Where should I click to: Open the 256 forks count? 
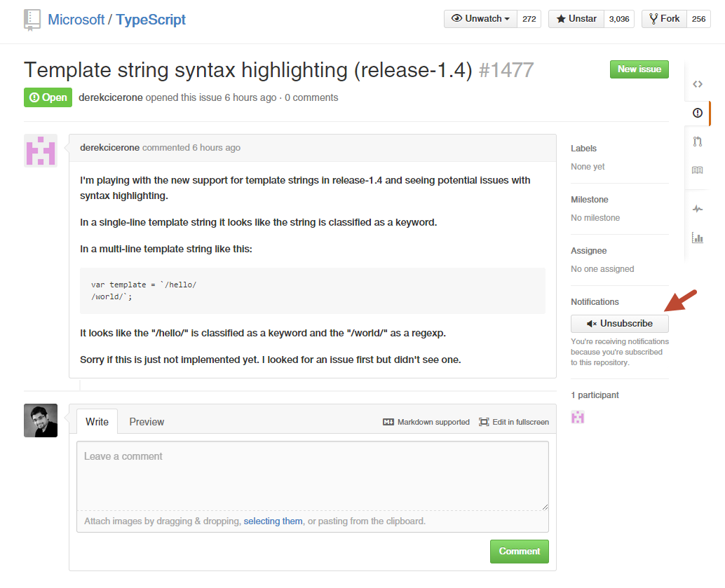click(x=698, y=19)
